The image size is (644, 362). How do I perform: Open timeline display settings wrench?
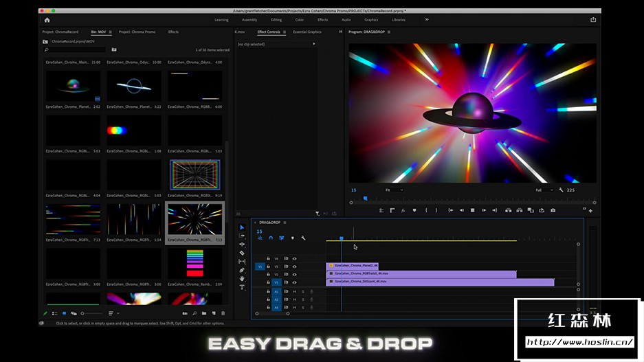tap(303, 238)
